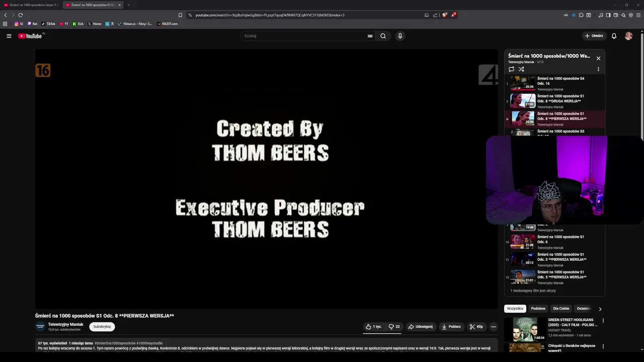Open the address bar share icon

coord(435,15)
